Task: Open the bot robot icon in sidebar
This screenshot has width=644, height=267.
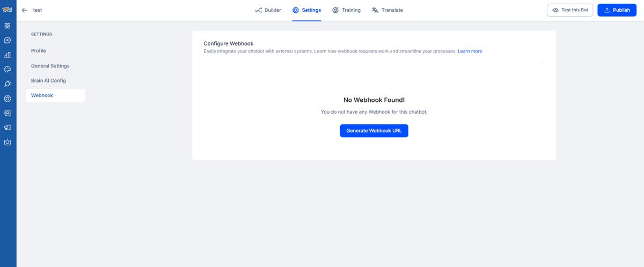Action: tap(8, 143)
